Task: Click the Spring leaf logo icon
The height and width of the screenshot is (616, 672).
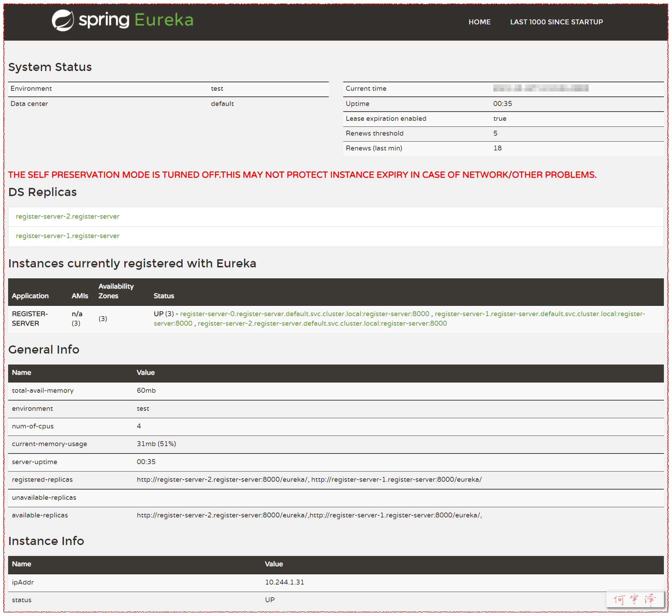Action: click(x=63, y=20)
